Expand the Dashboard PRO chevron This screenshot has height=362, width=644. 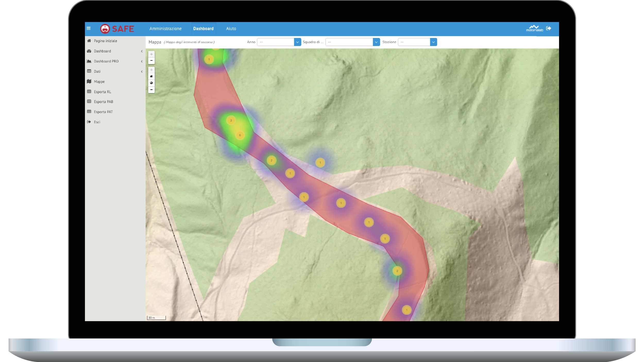(142, 61)
